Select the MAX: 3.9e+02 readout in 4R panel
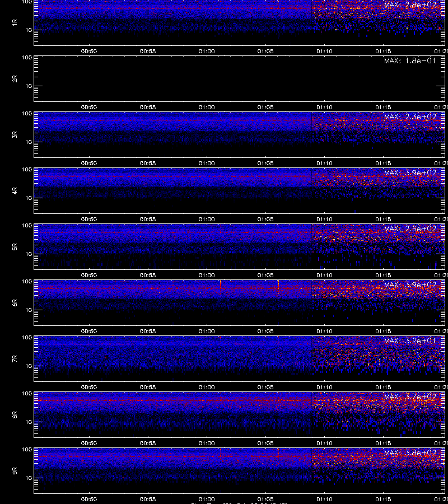Screen dimensions: 448x504 click(x=410, y=172)
